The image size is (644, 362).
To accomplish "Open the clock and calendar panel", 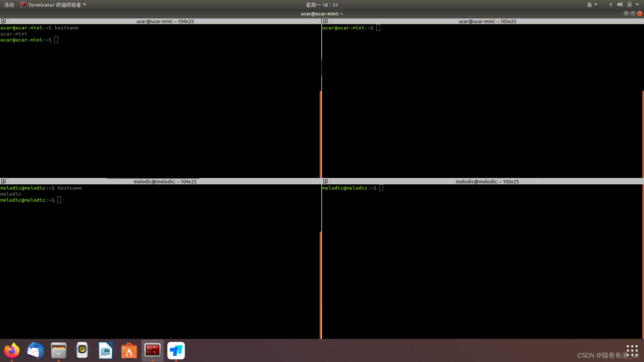I will (322, 5).
